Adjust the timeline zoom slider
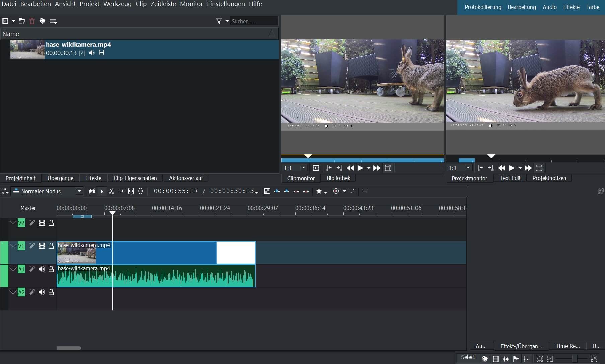 click(x=574, y=359)
